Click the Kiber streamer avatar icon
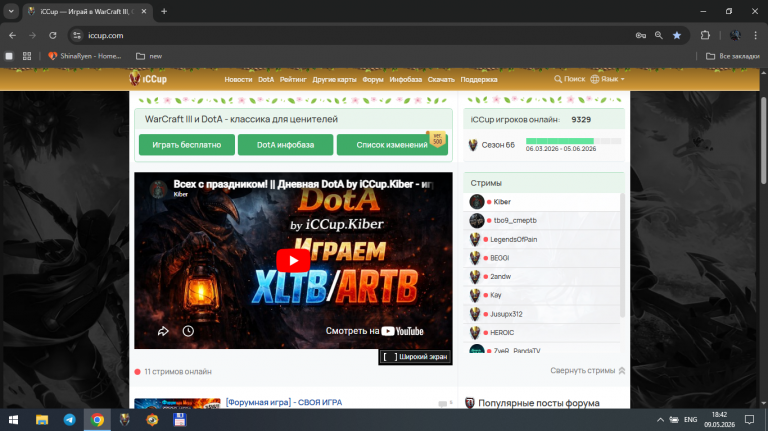768x431 pixels. coord(477,202)
